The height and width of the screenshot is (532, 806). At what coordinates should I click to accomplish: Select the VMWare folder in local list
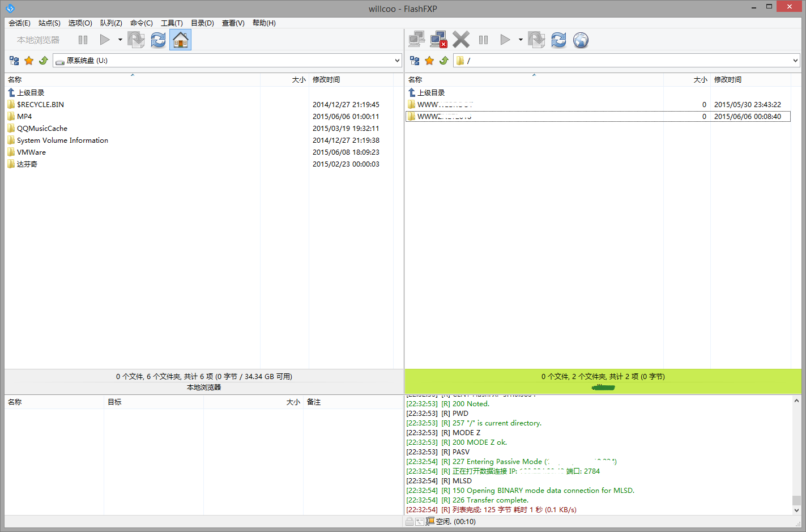(31, 152)
